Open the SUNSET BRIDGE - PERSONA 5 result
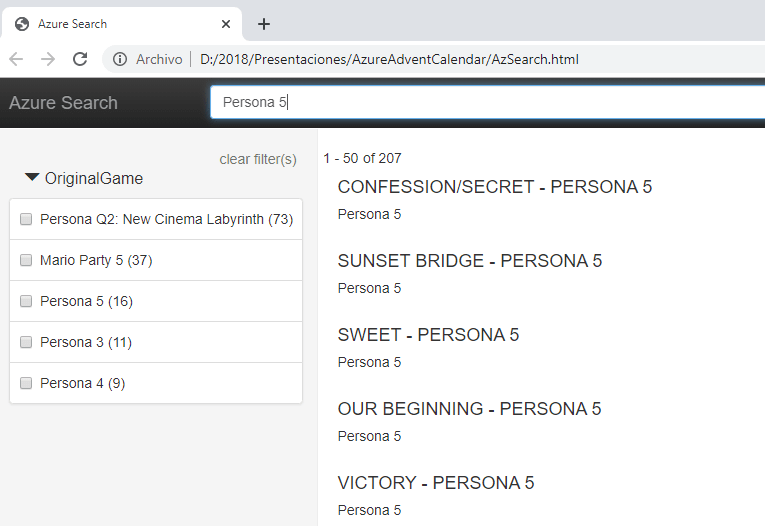 [x=470, y=261]
